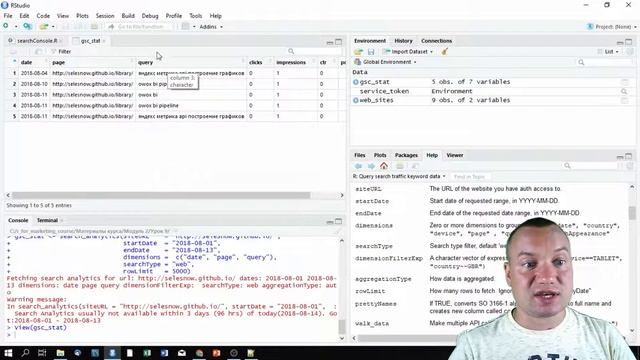
Task: Open File Explorer from the taskbar
Action: (x=60, y=353)
